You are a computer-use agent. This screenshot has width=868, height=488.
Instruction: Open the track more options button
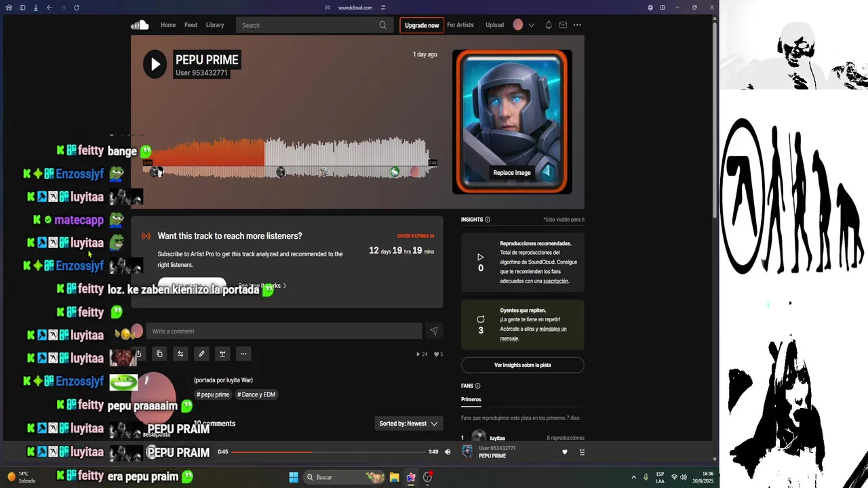click(x=243, y=354)
